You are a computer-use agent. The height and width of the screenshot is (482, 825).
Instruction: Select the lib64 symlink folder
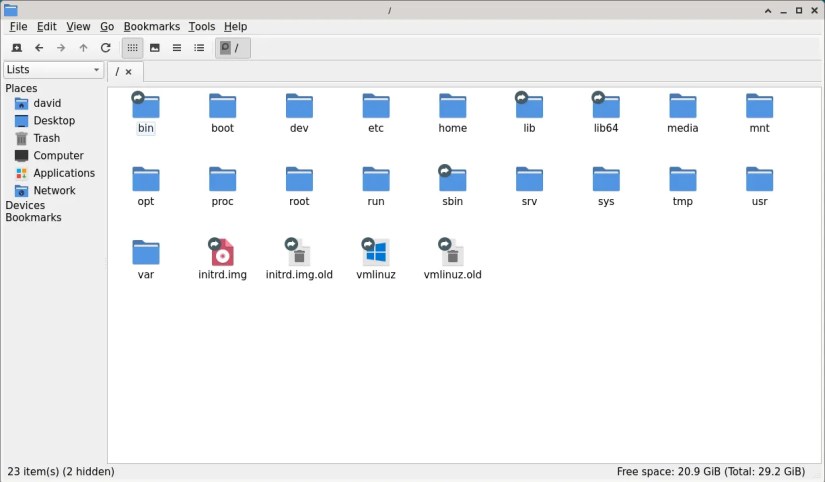[x=606, y=113]
